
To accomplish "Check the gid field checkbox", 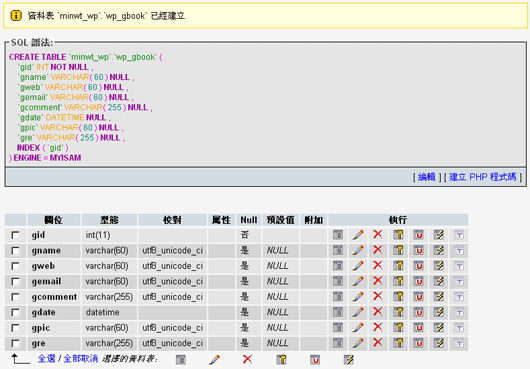I will coord(15,235).
